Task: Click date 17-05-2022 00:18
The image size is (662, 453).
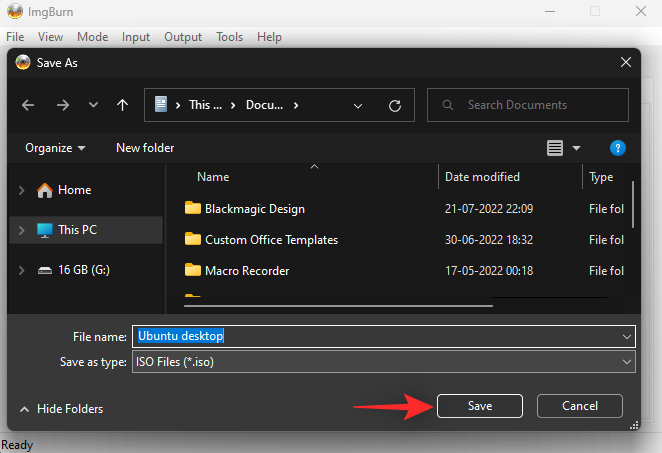Action: [489, 271]
